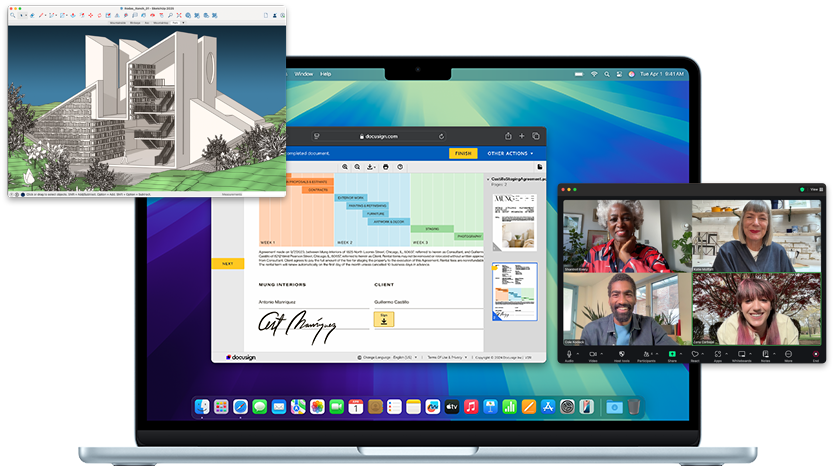The image size is (836, 468).
Task: Open the Help menu in menu bar
Action: 326,74
